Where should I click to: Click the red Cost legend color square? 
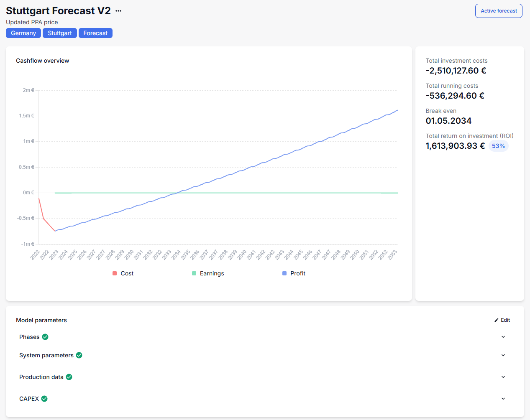pos(115,273)
